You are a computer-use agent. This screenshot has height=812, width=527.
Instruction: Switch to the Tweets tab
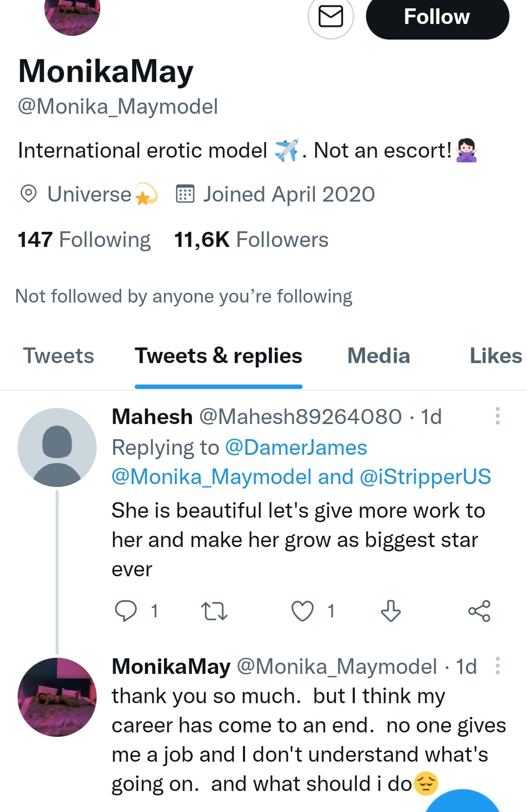coord(59,356)
